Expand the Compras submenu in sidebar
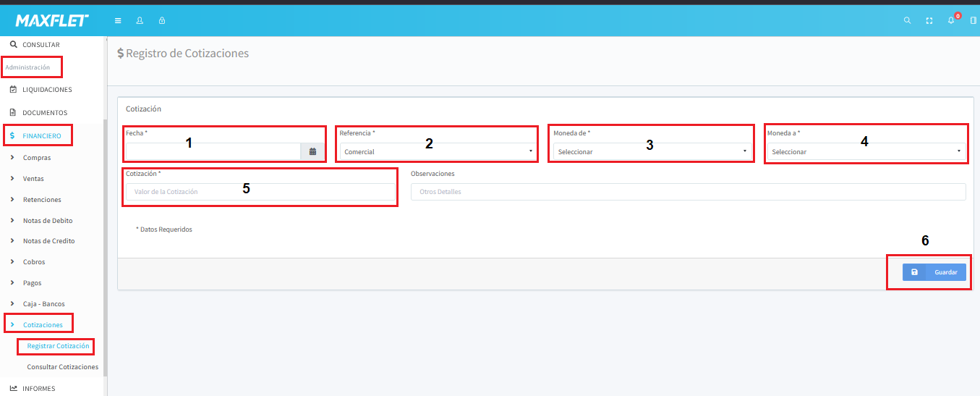 pyautogui.click(x=37, y=157)
